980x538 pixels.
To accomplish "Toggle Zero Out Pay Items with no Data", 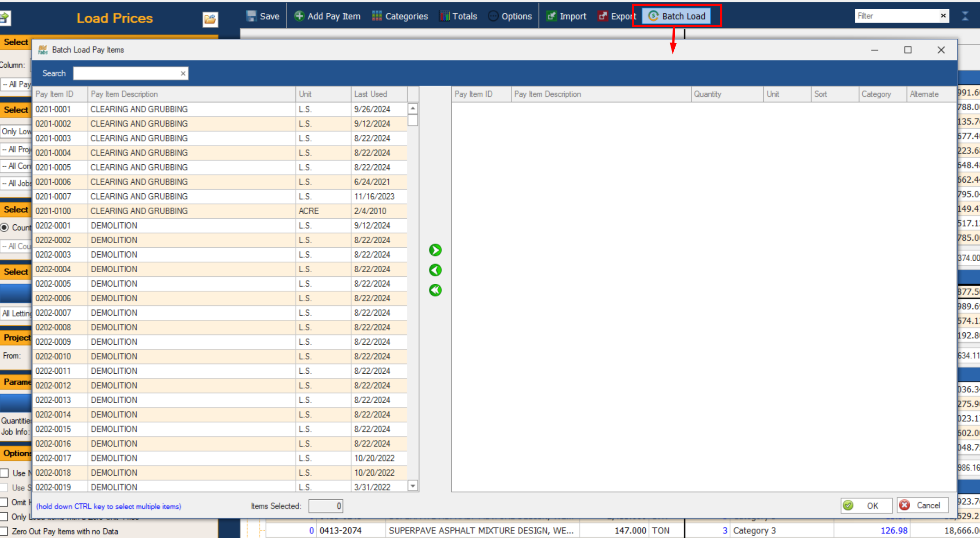I will [x=5, y=531].
